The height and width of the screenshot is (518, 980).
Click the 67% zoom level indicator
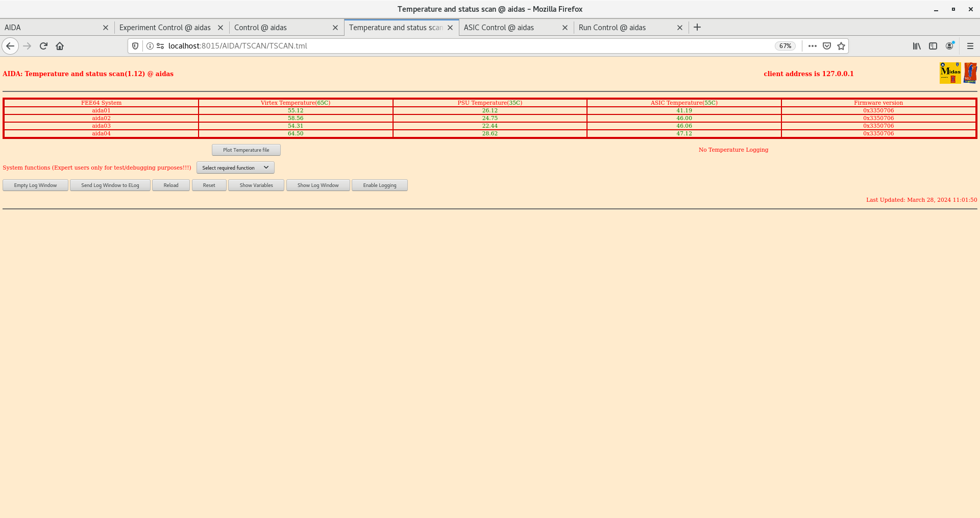[785, 46]
